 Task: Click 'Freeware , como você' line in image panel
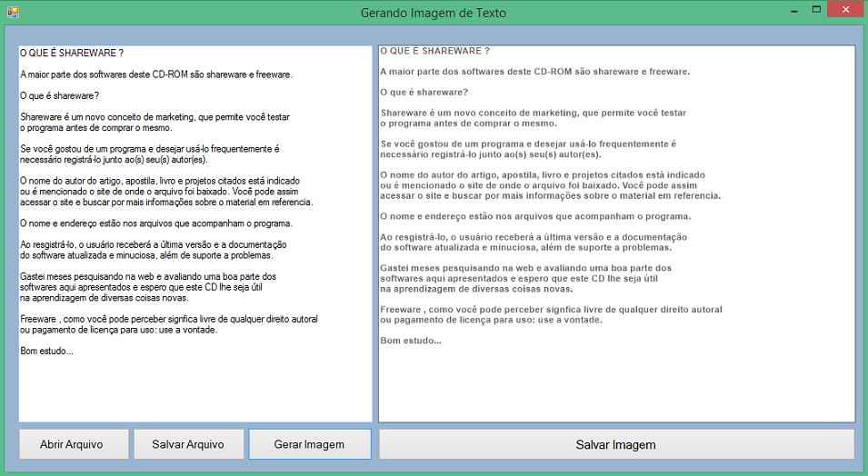pyautogui.click(x=552, y=310)
